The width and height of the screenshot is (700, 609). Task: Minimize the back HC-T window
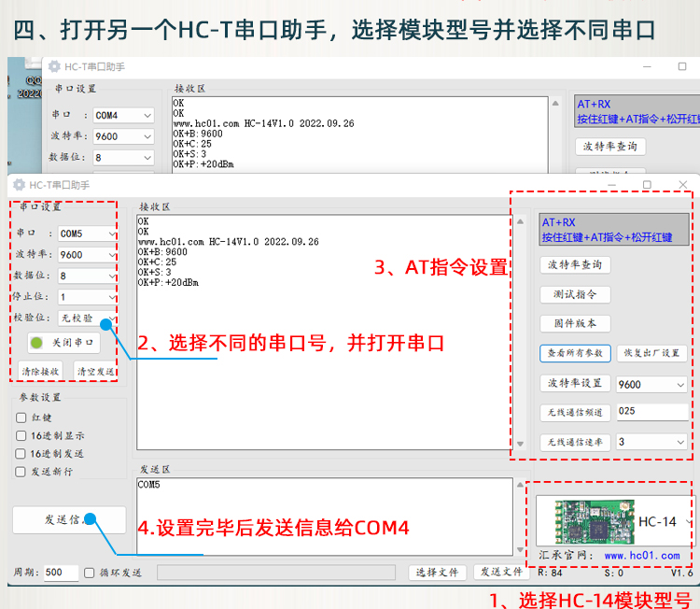click(x=647, y=66)
